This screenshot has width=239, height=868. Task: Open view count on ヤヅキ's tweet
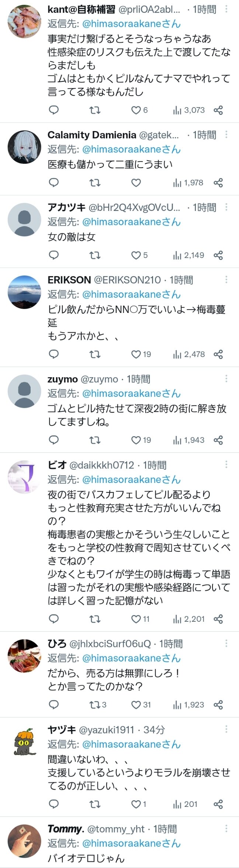[x=185, y=804]
